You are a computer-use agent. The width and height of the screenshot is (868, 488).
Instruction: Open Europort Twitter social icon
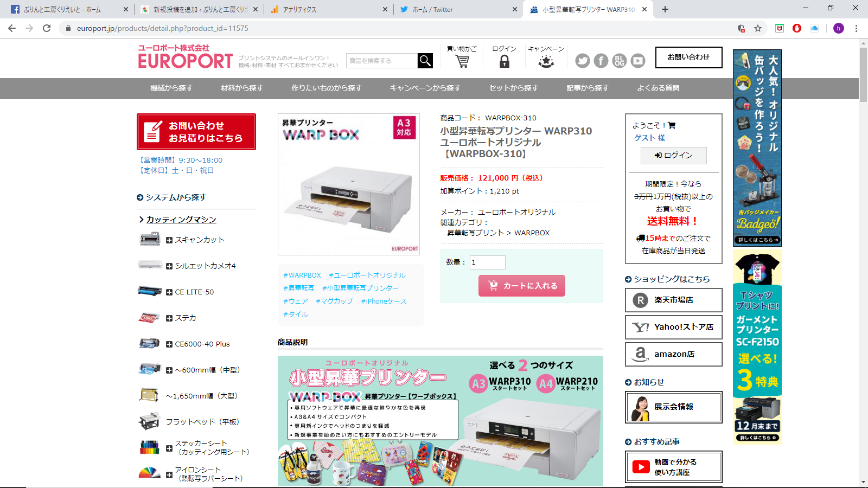coord(583,61)
